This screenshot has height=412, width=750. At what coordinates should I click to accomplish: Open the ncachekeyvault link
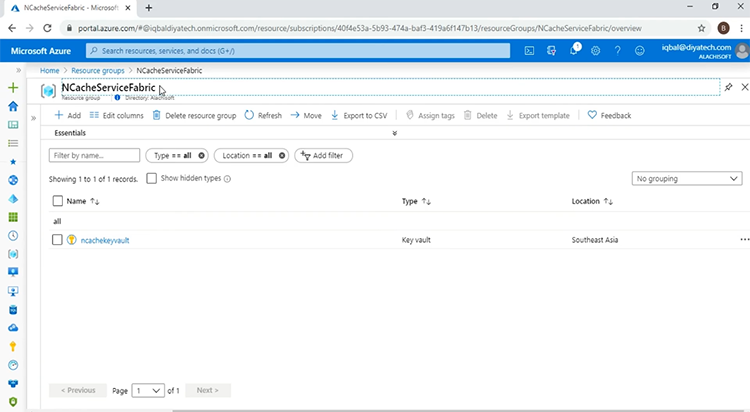tap(105, 240)
